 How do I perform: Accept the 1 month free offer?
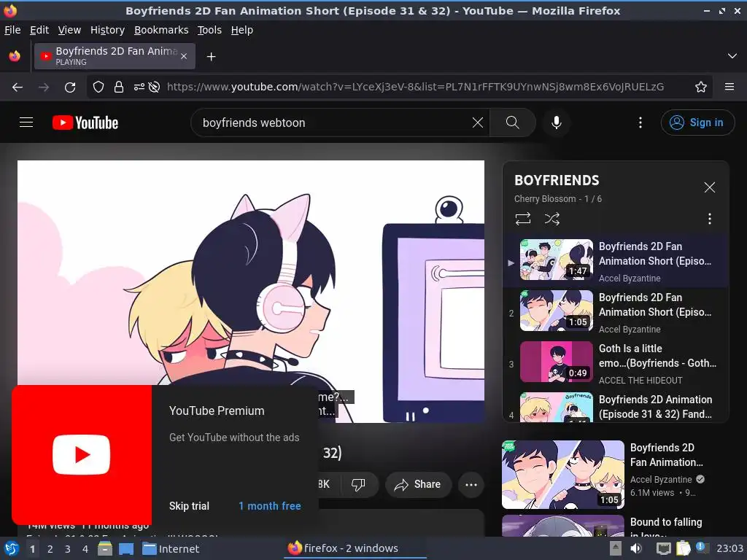tap(270, 506)
